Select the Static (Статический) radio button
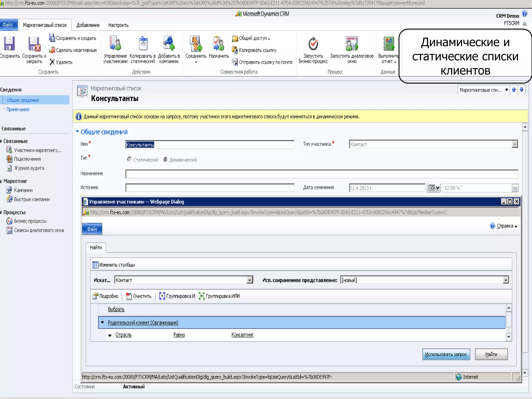Image resolution: width=532 pixels, height=399 pixels. [129, 159]
